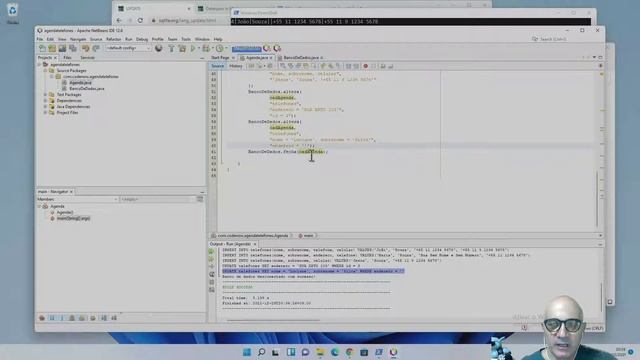640x360 pixels.
Task: Toggle Show Static Members in Navigator
Action: click(62, 318)
